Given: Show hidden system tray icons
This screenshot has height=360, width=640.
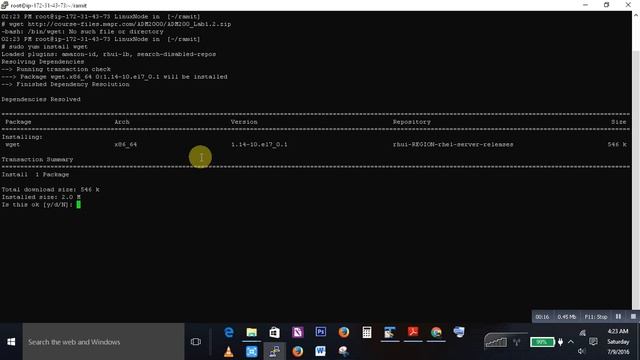Looking at the screenshot, I should (571, 342).
